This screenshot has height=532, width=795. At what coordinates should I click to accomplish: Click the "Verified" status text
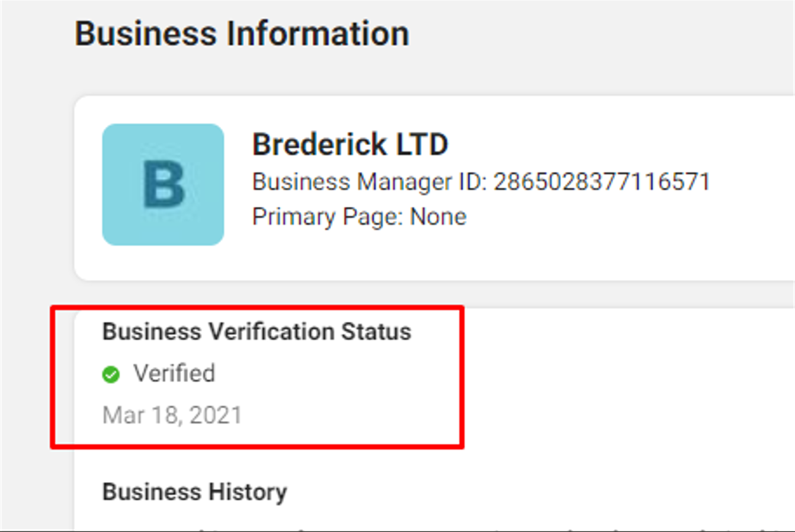174,374
